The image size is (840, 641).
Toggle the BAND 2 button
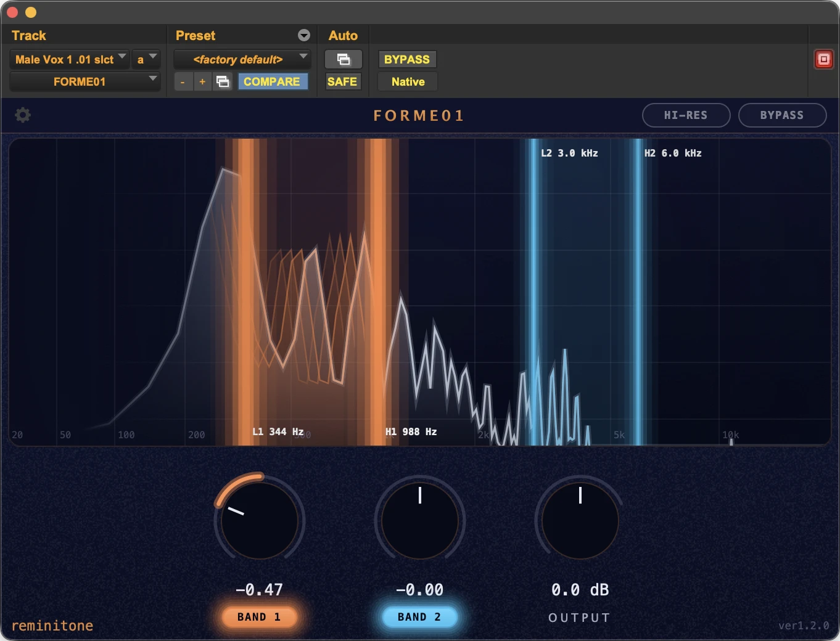coord(419,617)
